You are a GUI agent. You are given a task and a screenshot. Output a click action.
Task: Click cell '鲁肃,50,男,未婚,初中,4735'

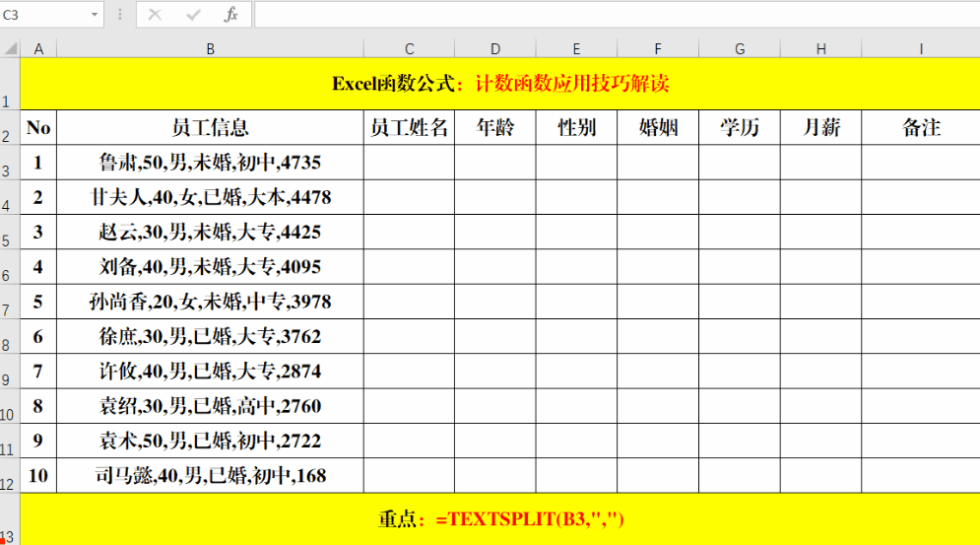click(x=211, y=163)
